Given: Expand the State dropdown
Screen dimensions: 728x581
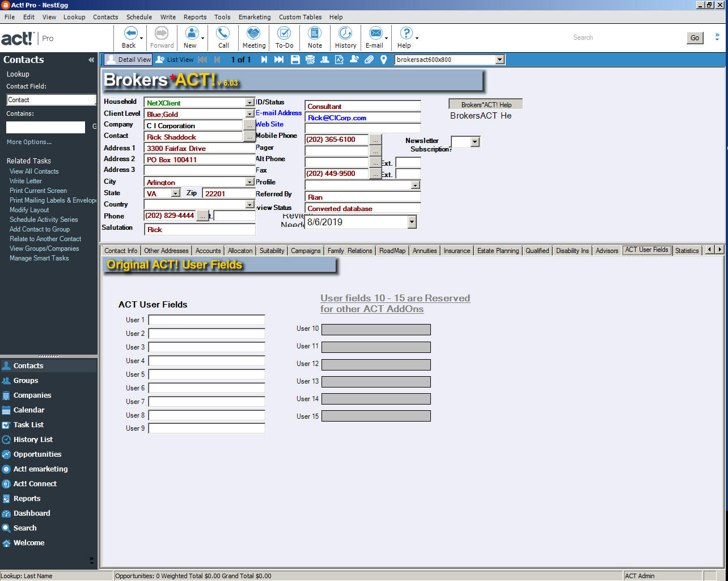Looking at the screenshot, I should coord(175,193).
